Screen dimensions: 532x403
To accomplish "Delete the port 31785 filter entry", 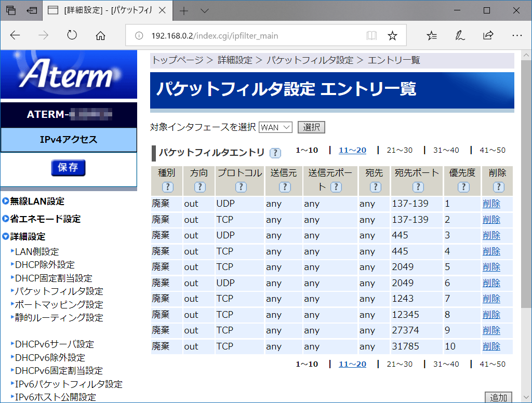I will [491, 346].
